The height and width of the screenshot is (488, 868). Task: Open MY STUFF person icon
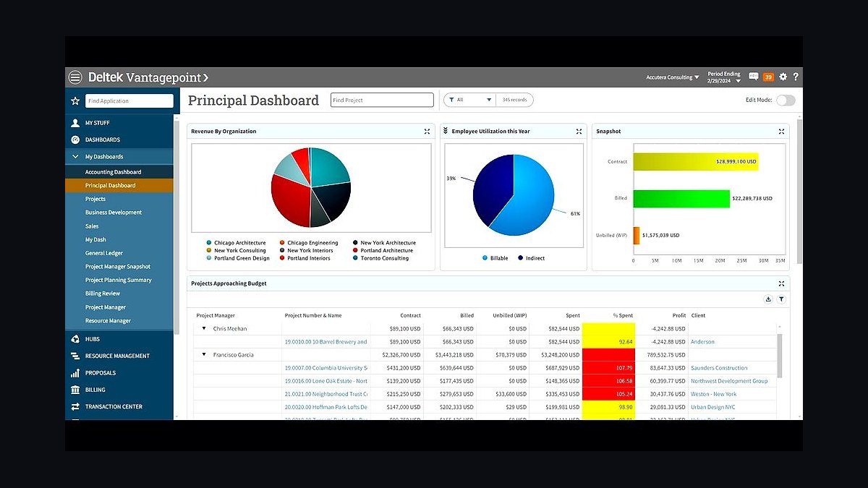point(75,123)
